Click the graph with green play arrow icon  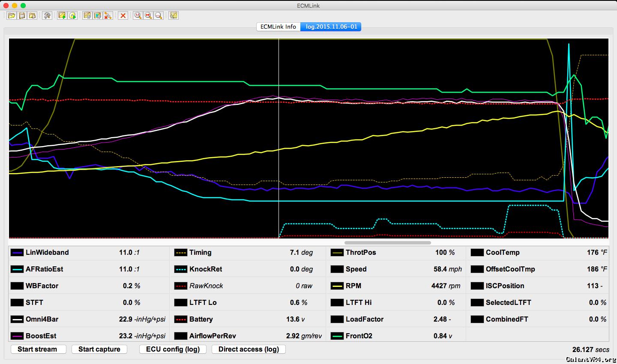[62, 15]
